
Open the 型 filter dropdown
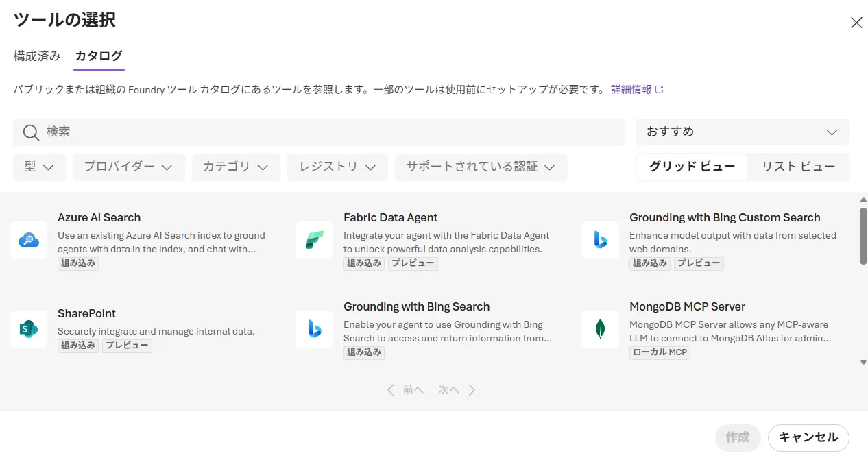pos(39,167)
